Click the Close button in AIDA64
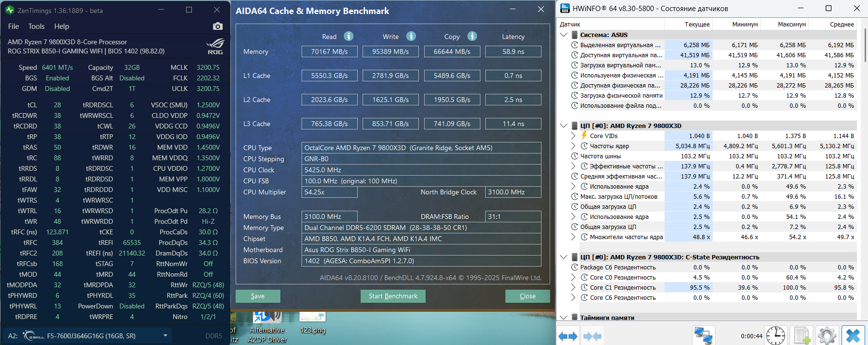The image size is (868, 345). 528,296
